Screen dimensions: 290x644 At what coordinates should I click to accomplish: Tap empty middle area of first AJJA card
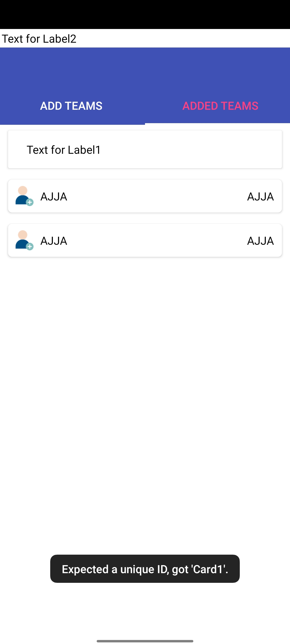pos(156,196)
